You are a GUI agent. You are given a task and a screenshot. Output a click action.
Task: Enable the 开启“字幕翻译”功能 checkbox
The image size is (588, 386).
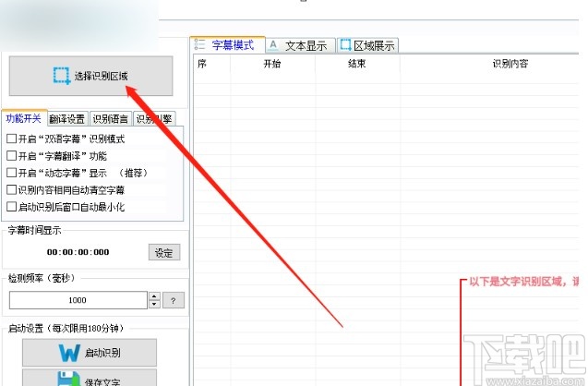(12, 156)
